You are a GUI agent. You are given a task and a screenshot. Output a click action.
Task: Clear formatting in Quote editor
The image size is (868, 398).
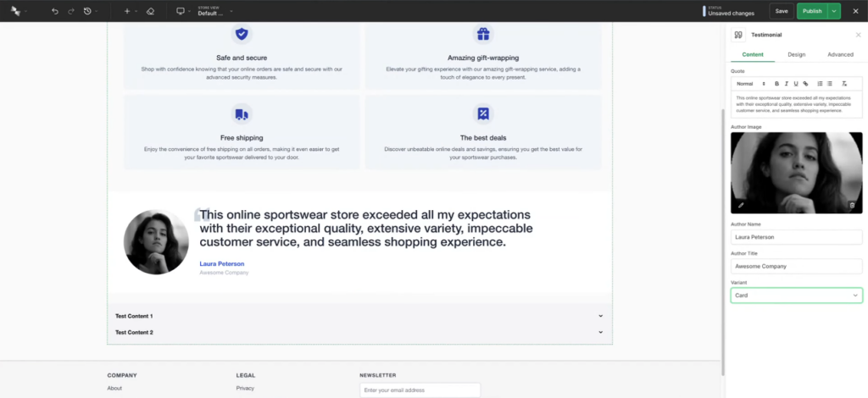tap(844, 84)
